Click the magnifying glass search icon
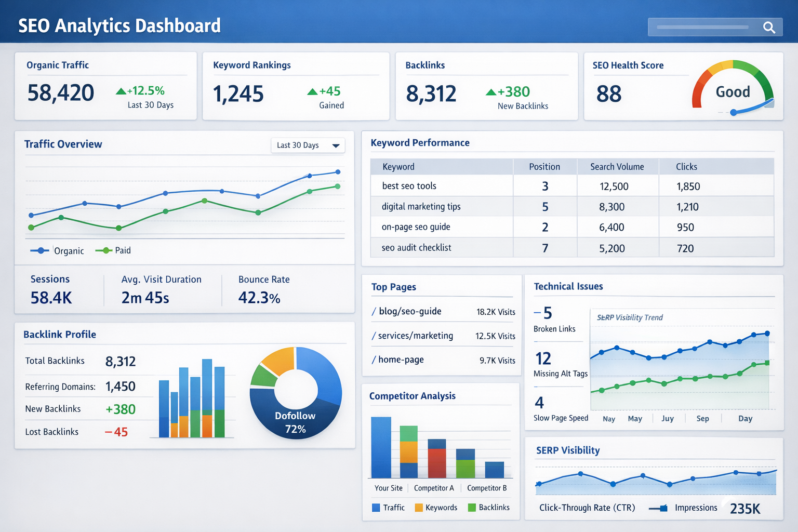The width and height of the screenshot is (798, 532). 769,28
